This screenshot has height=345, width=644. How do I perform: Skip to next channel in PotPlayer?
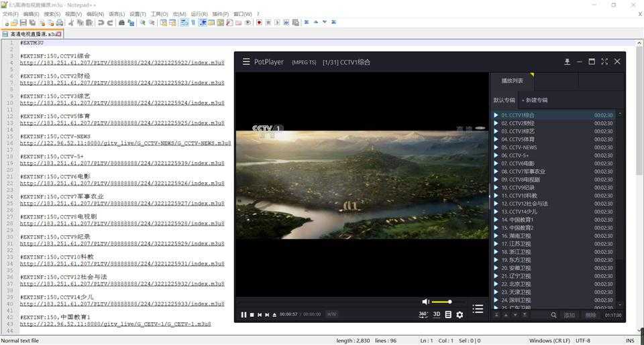(267, 315)
